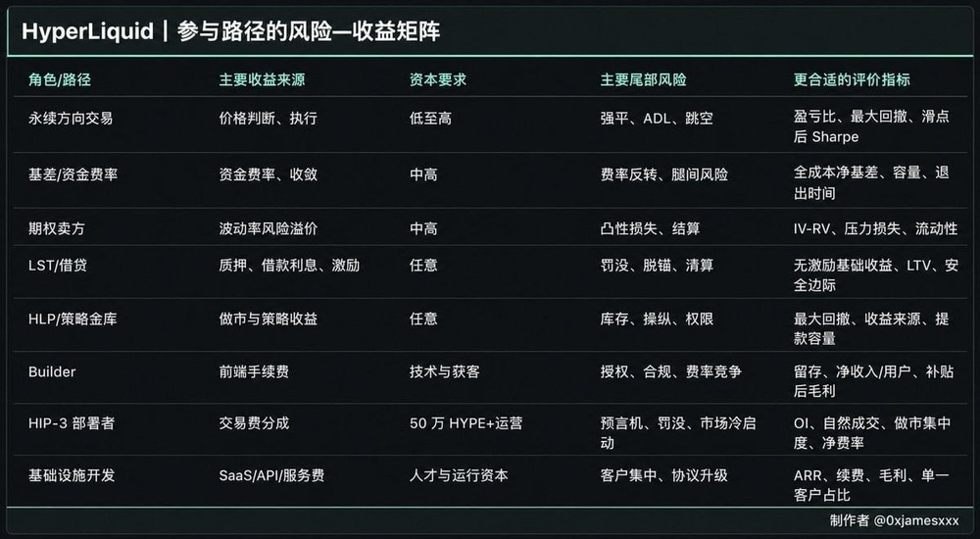Click the 50 万 HYPE+运营 cell
Screen dimensions: 980x539
465,423
